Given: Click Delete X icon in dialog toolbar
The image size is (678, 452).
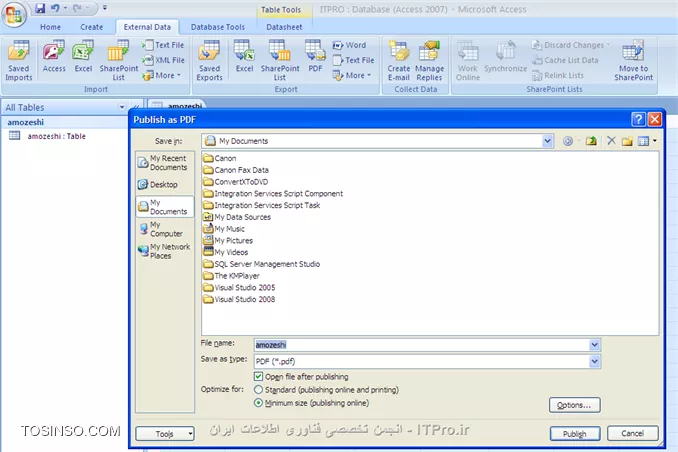Looking at the screenshot, I should coord(611,141).
